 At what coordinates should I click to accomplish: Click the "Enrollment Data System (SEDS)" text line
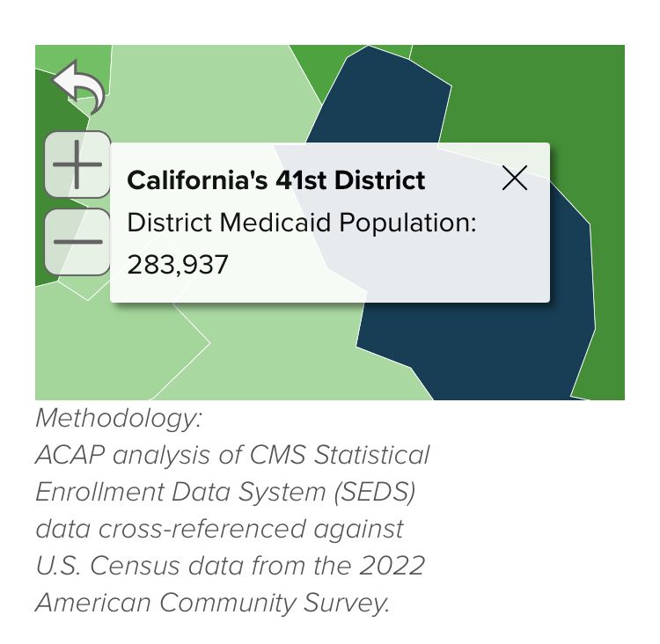click(225, 492)
